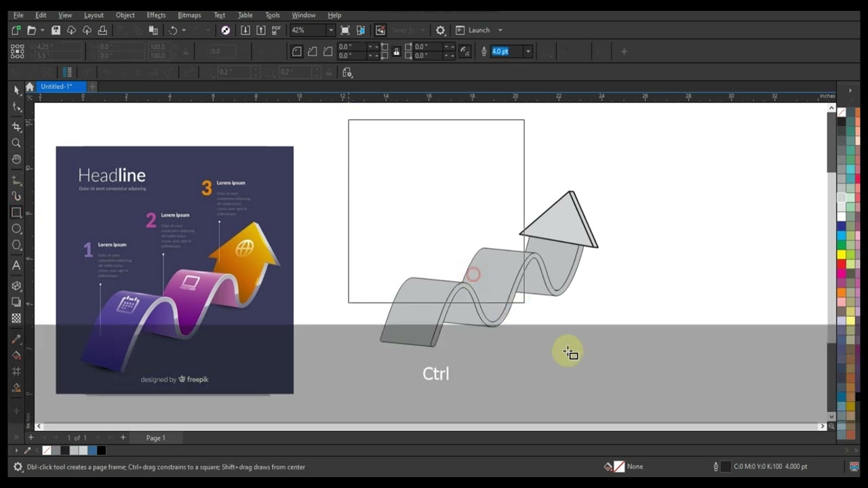Select the Crop tool
The height and width of the screenshot is (488, 868).
click(16, 126)
